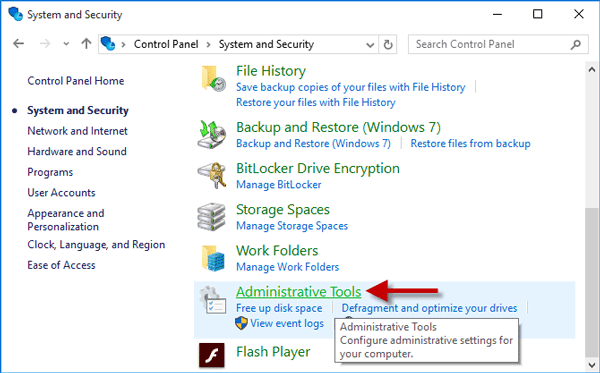This screenshot has height=373, width=600.
Task: Click the Storage Spaces drives icon
Action: (212, 217)
